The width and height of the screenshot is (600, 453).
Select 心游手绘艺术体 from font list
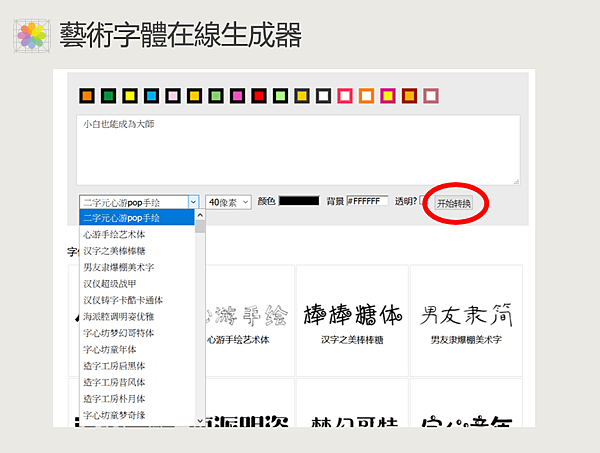tap(137, 234)
